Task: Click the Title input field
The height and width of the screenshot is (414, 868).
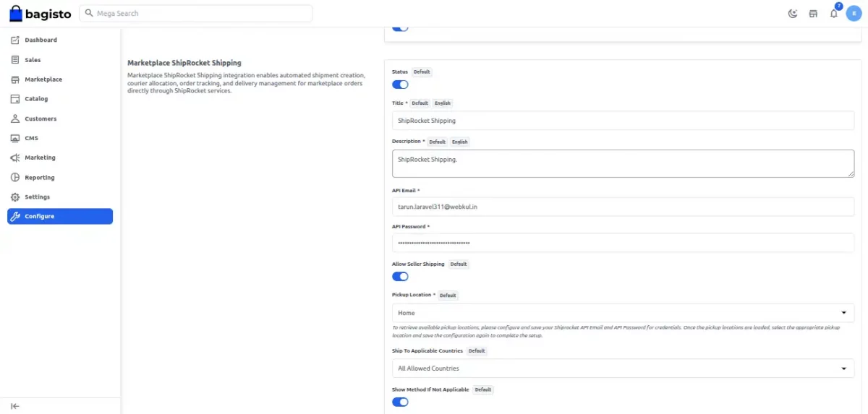Action: (623, 121)
